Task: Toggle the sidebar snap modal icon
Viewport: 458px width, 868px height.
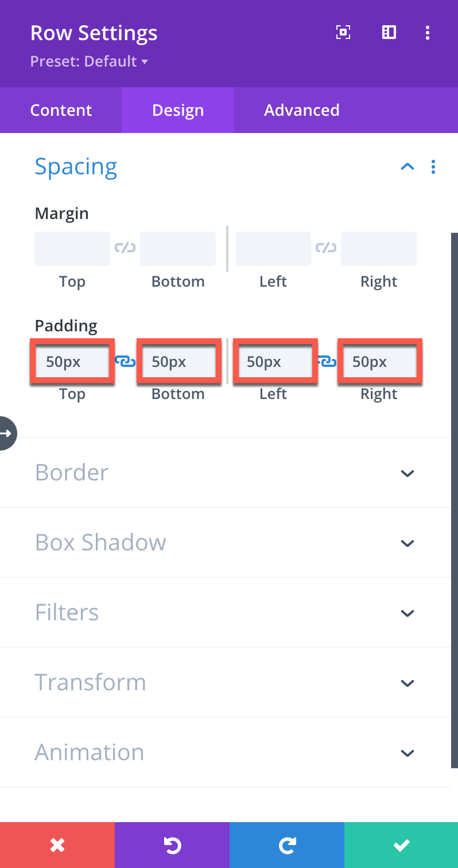Action: coord(389,33)
